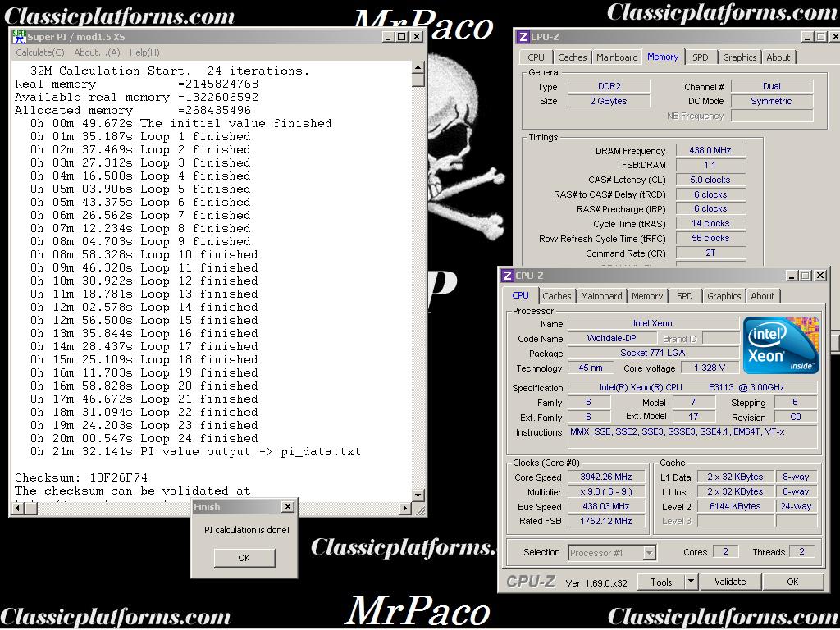
Task: Open the Calculate(C) menu in Super PI
Action: coord(40,52)
